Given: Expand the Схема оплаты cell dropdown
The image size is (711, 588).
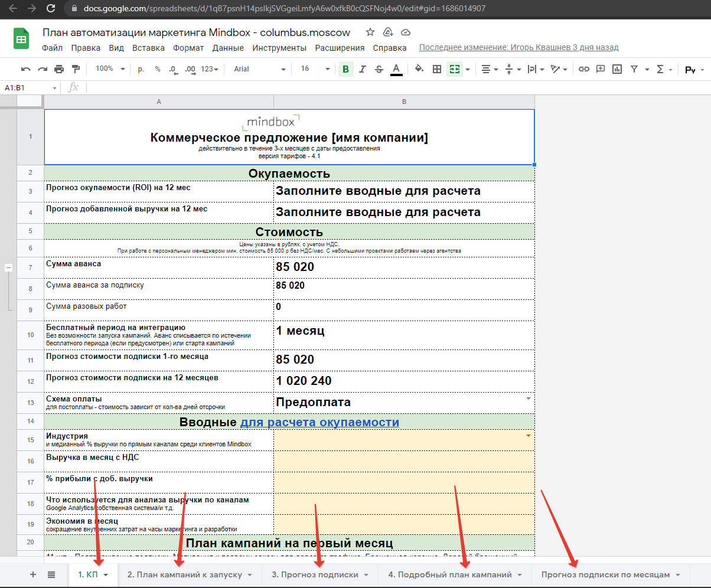Looking at the screenshot, I should point(528,398).
